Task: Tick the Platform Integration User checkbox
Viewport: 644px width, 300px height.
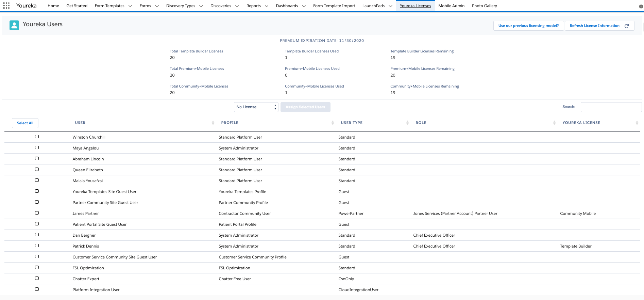Action: tap(37, 289)
